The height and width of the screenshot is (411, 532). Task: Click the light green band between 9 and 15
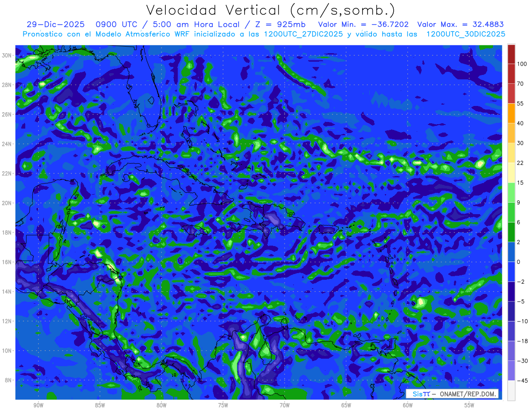(x=511, y=192)
